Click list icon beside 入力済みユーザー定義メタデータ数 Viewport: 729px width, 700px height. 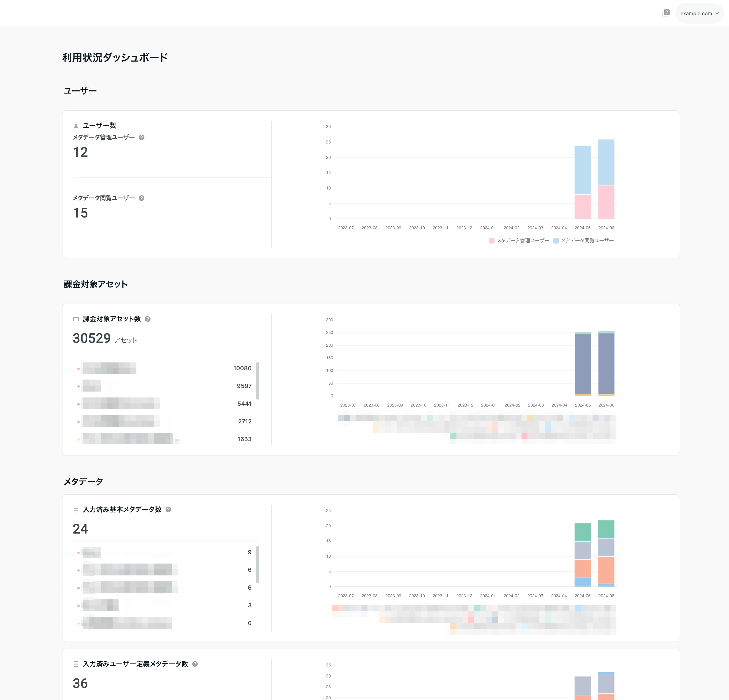76,664
